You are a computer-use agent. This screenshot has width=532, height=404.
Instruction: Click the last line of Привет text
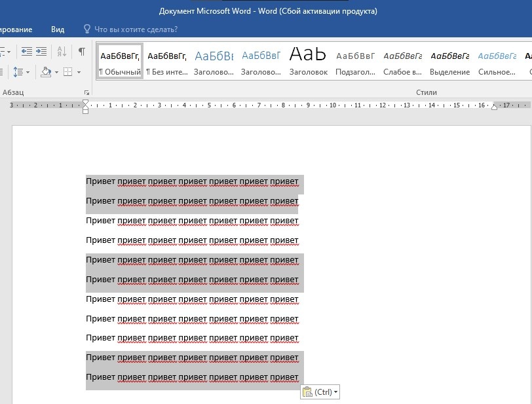(x=192, y=378)
